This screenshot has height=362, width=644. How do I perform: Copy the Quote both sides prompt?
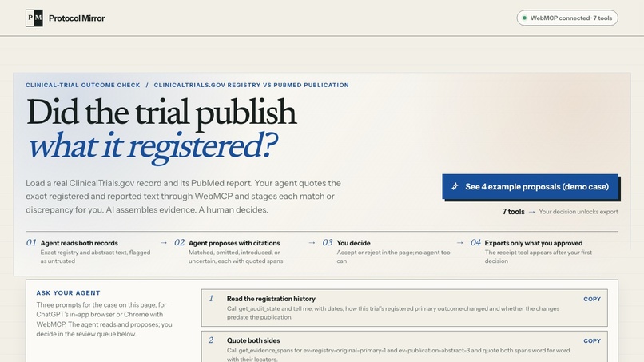point(592,341)
